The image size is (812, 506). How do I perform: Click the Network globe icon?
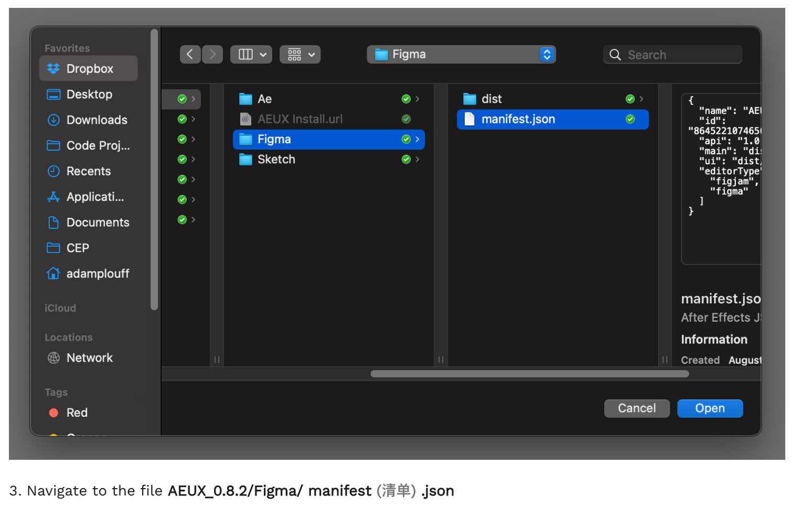tap(54, 358)
